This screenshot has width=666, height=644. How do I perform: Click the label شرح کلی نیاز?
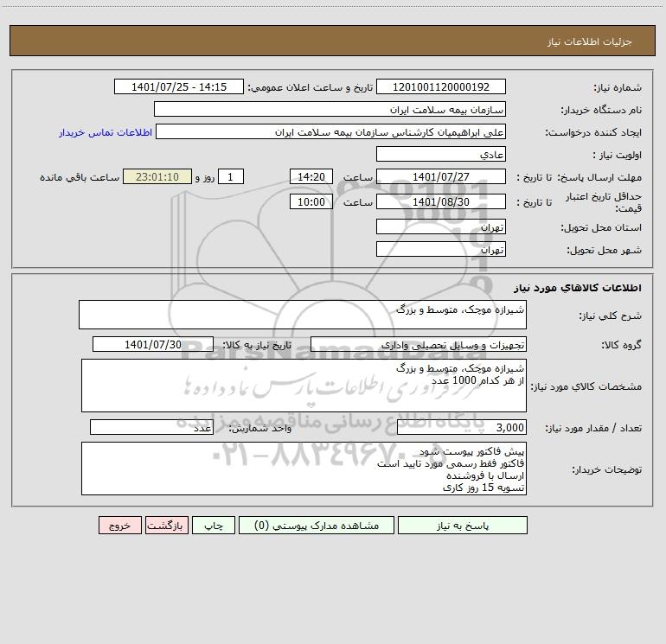click(x=611, y=316)
